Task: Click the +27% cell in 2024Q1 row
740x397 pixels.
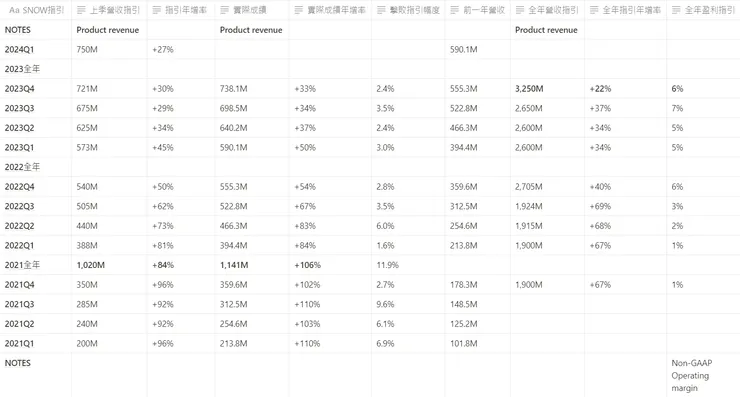Action: [x=163, y=50]
